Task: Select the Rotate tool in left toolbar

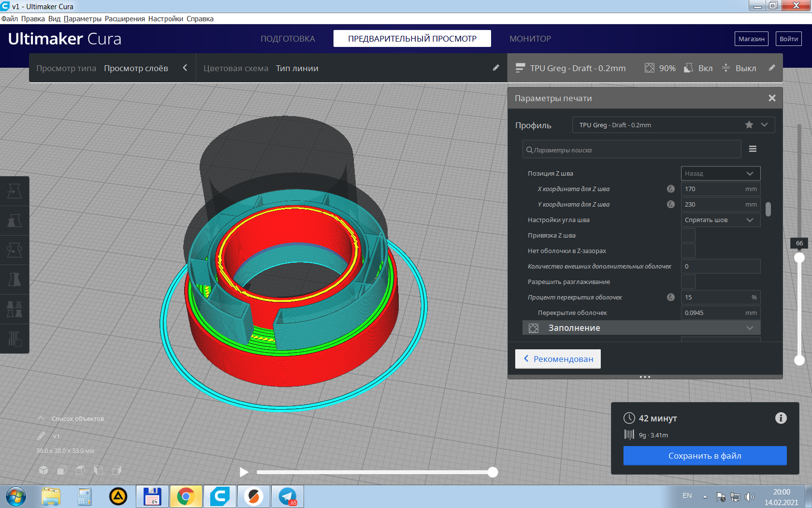Action: coord(14,250)
